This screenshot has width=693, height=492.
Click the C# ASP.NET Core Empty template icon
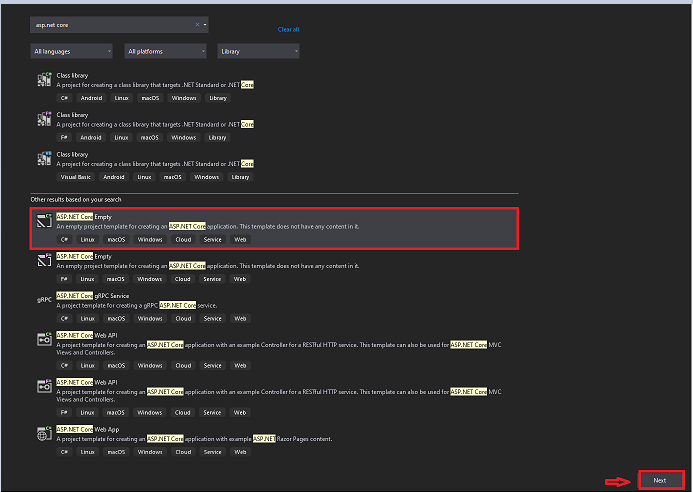coord(44,221)
